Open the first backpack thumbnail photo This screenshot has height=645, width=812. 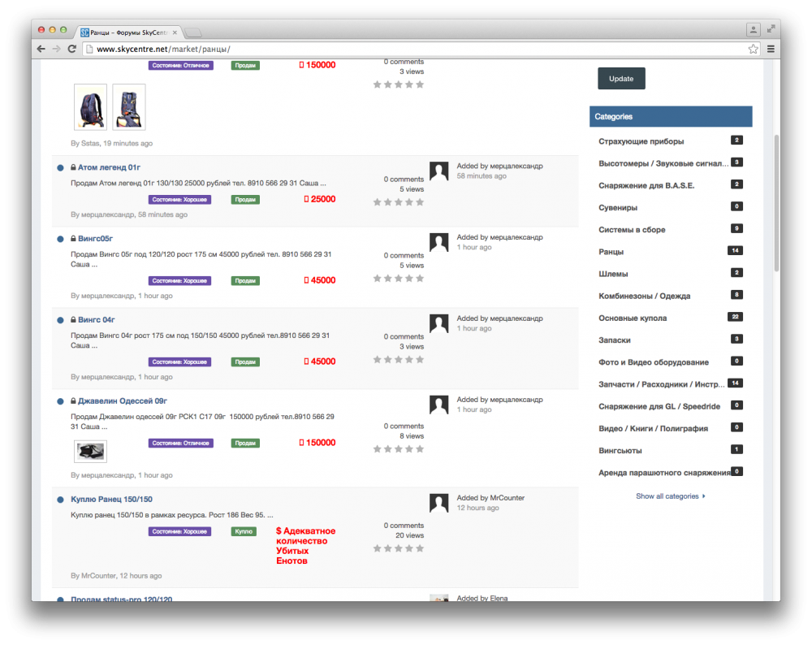click(91, 106)
